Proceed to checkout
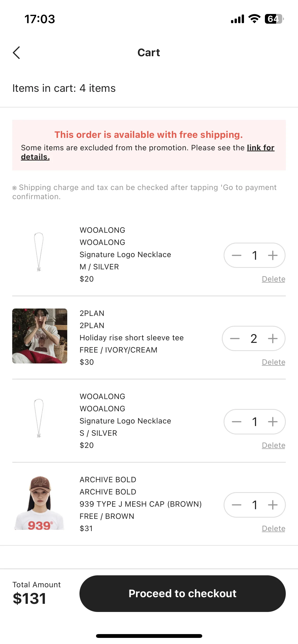Image resolution: width=298 pixels, height=644 pixels. pos(182,594)
